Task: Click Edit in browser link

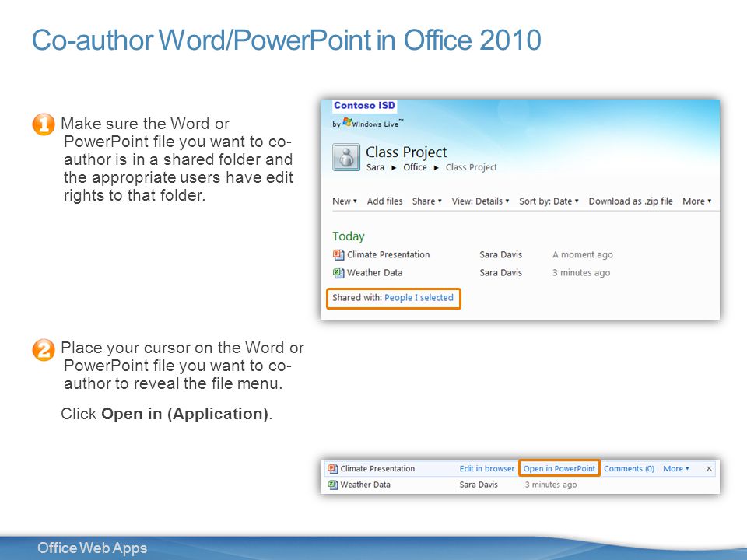Action: pos(487,468)
